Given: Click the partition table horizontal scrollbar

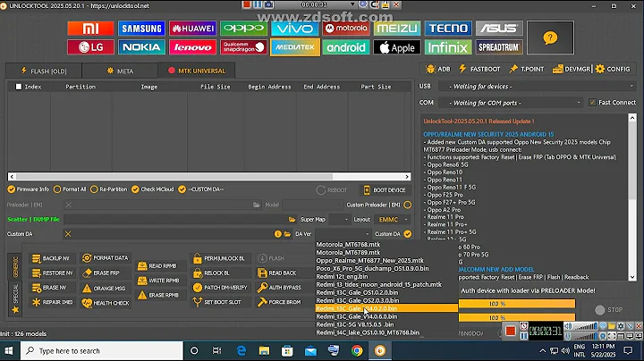Looking at the screenshot, I should pyautogui.click(x=174, y=176).
